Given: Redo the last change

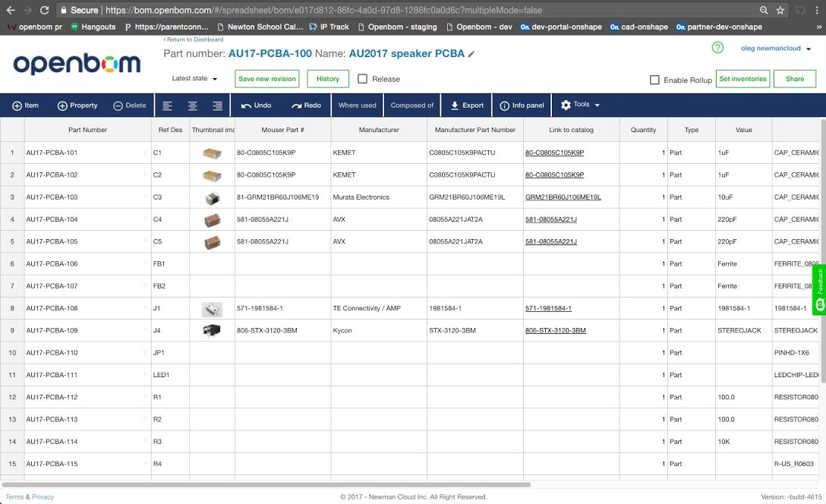Looking at the screenshot, I should [x=306, y=106].
